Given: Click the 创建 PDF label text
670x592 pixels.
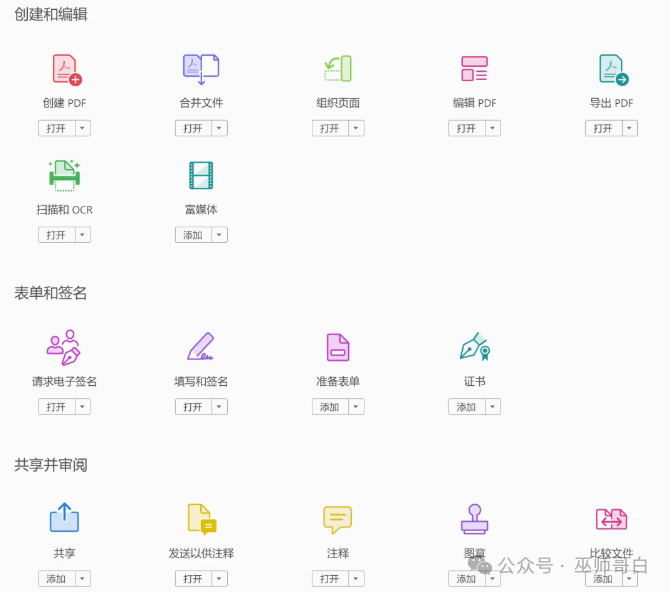Looking at the screenshot, I should tap(65, 103).
